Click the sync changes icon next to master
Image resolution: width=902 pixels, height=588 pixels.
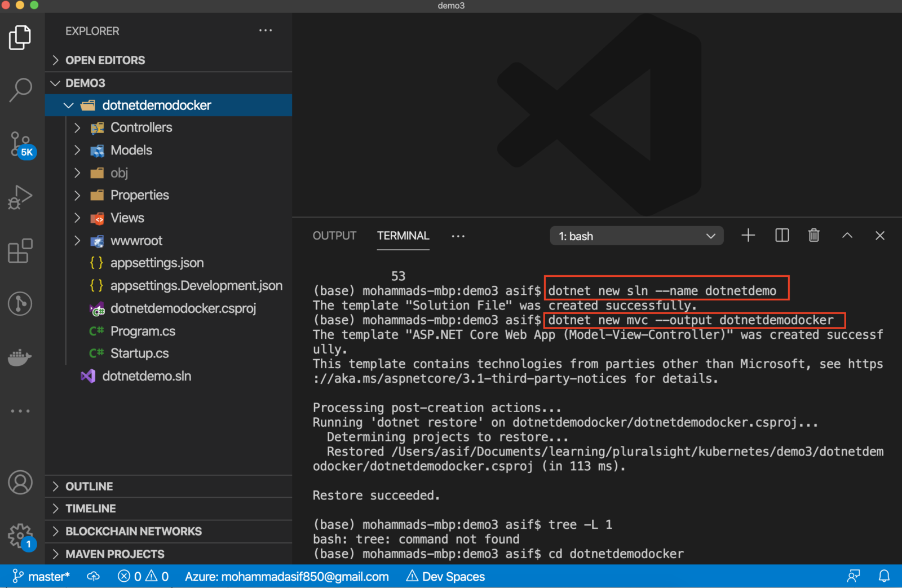pyautogui.click(x=93, y=576)
